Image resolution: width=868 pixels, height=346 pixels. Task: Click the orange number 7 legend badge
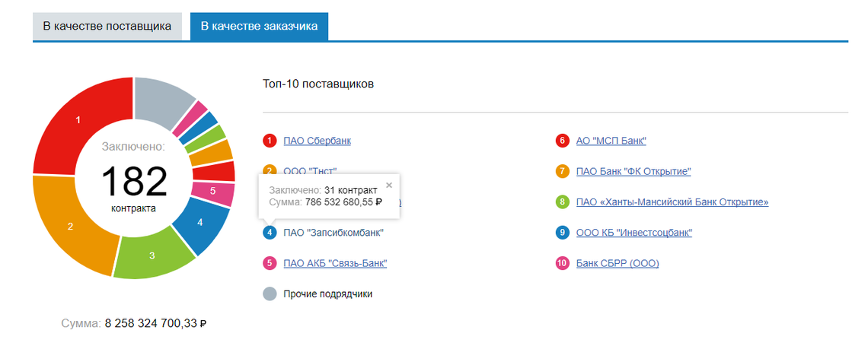[x=563, y=171]
